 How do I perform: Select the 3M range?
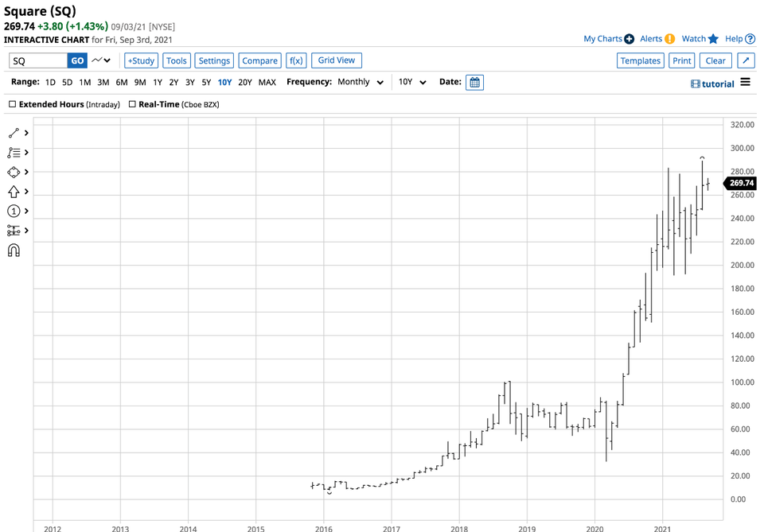coord(103,82)
